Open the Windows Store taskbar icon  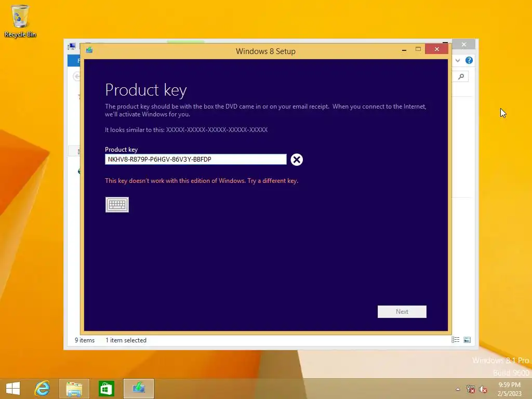[106, 389]
